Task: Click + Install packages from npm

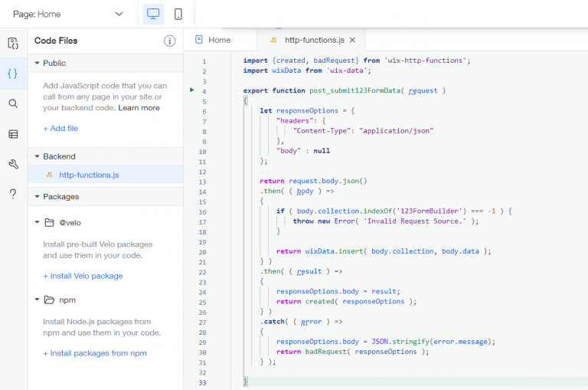Action: (94, 353)
